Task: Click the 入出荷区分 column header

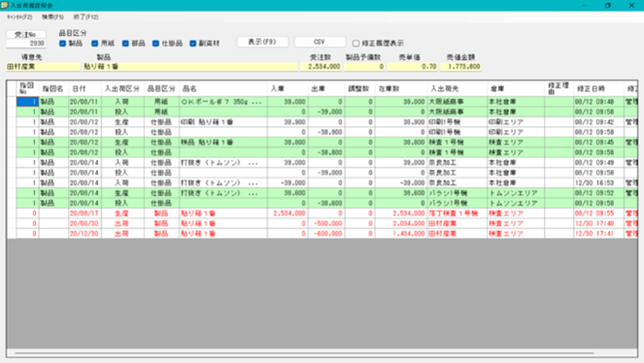Action: (x=123, y=89)
